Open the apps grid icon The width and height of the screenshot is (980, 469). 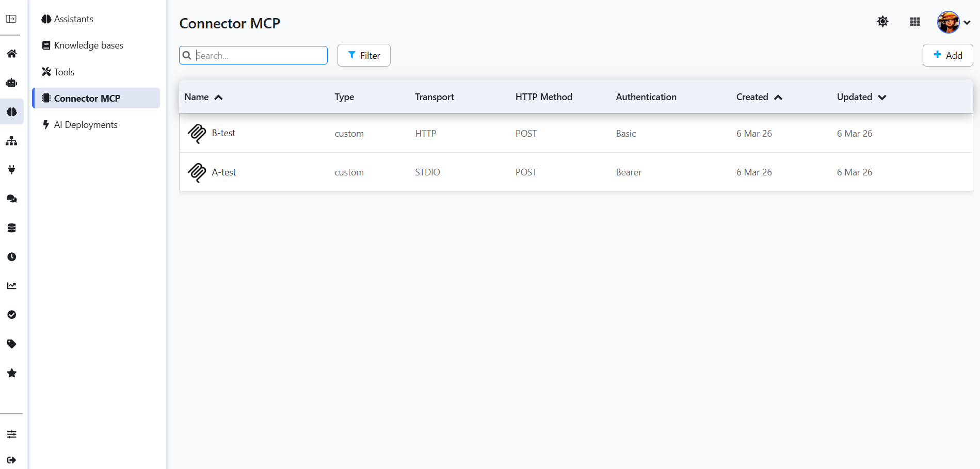point(915,22)
